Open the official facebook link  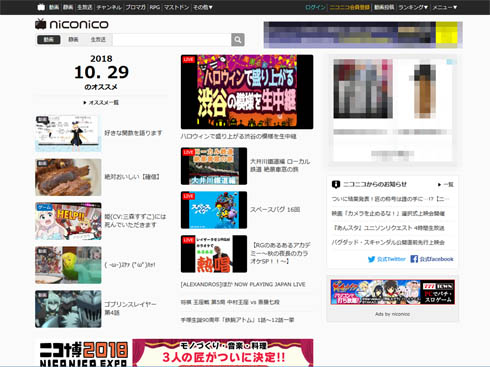coord(432,259)
